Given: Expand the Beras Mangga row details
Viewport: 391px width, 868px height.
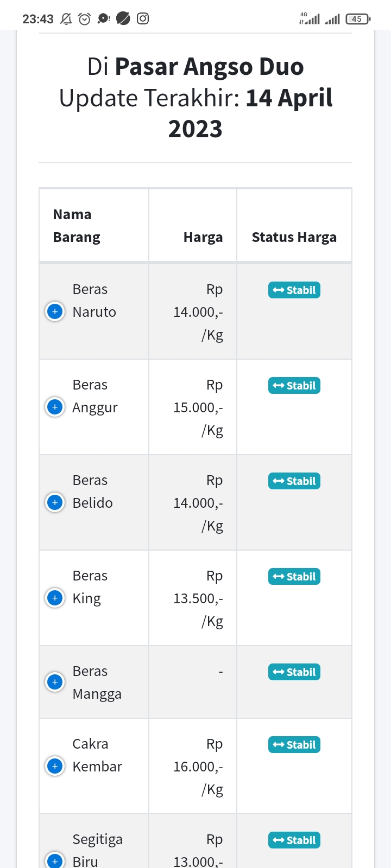Looking at the screenshot, I should click(55, 681).
